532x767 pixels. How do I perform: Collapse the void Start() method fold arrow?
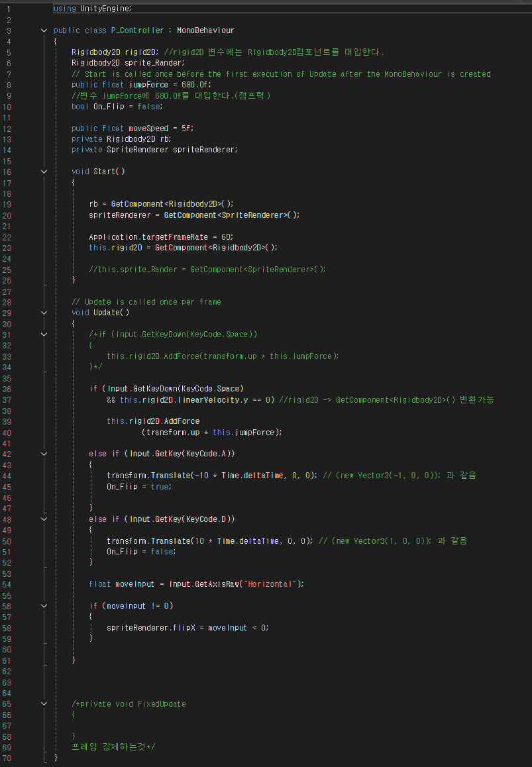pyautogui.click(x=44, y=172)
